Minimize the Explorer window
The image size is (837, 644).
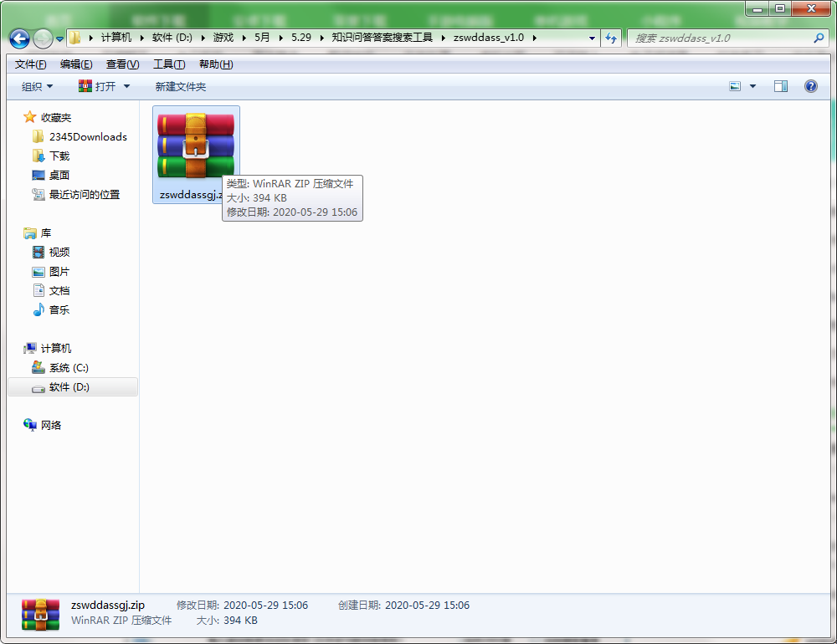tap(757, 9)
